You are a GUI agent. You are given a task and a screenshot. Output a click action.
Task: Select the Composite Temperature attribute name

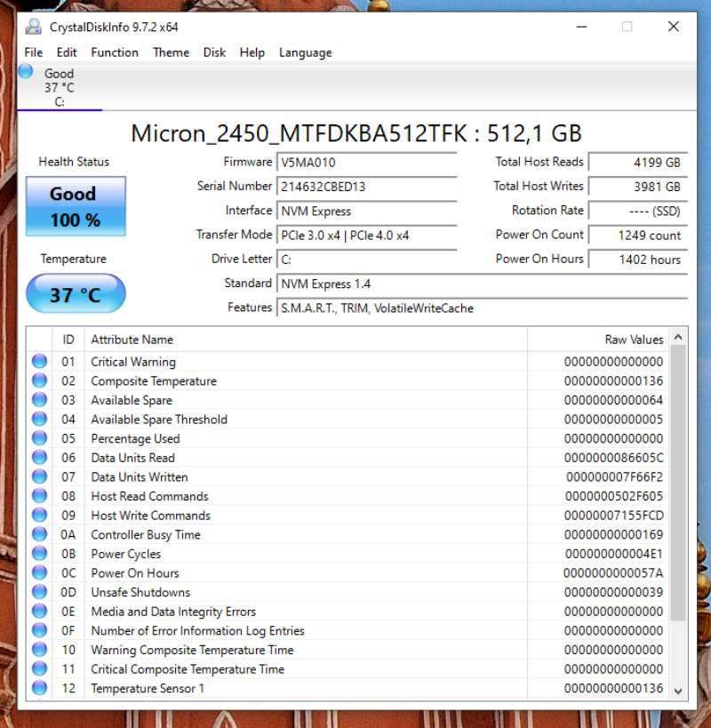point(154,381)
